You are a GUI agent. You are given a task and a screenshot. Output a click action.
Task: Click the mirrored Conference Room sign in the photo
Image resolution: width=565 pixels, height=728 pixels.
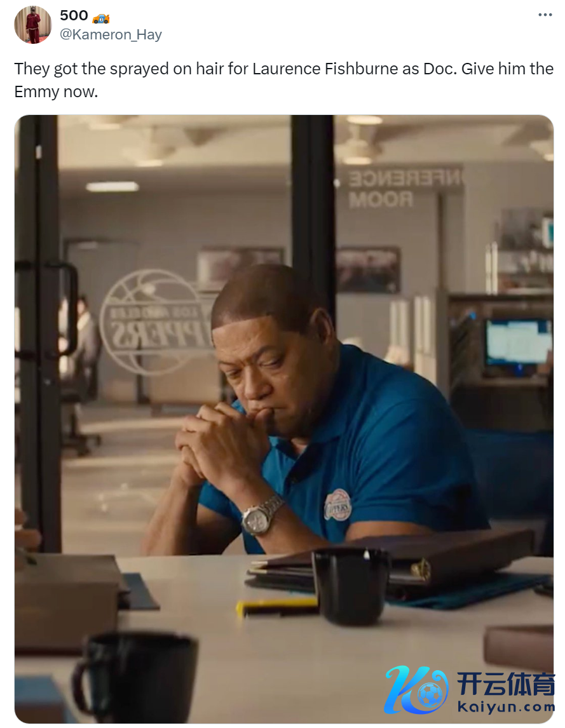click(404, 188)
